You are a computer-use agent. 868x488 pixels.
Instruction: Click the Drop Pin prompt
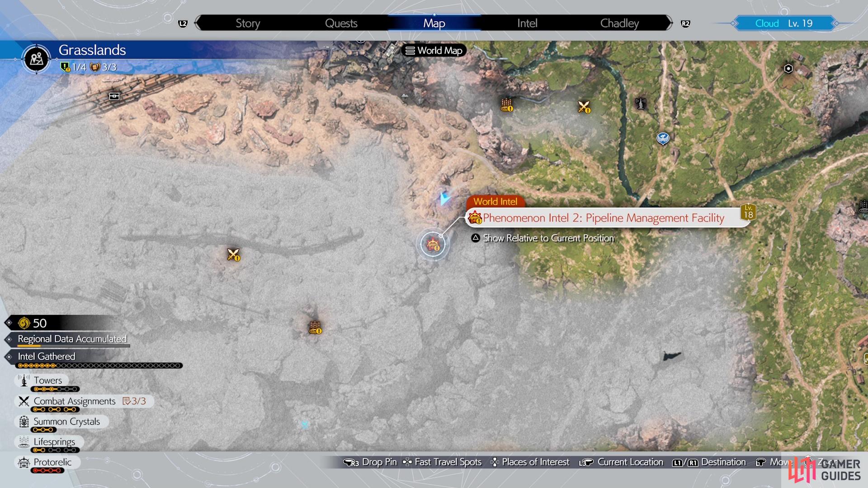coord(370,462)
